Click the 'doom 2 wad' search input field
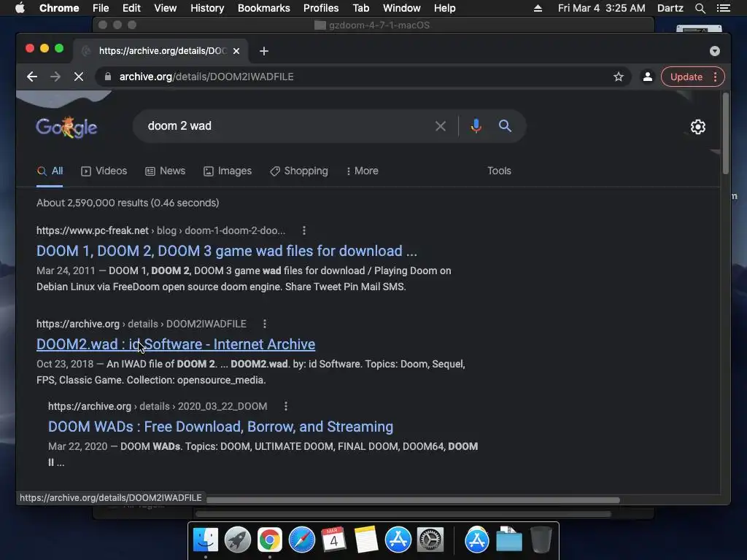This screenshot has width=747, height=560. 286,126
